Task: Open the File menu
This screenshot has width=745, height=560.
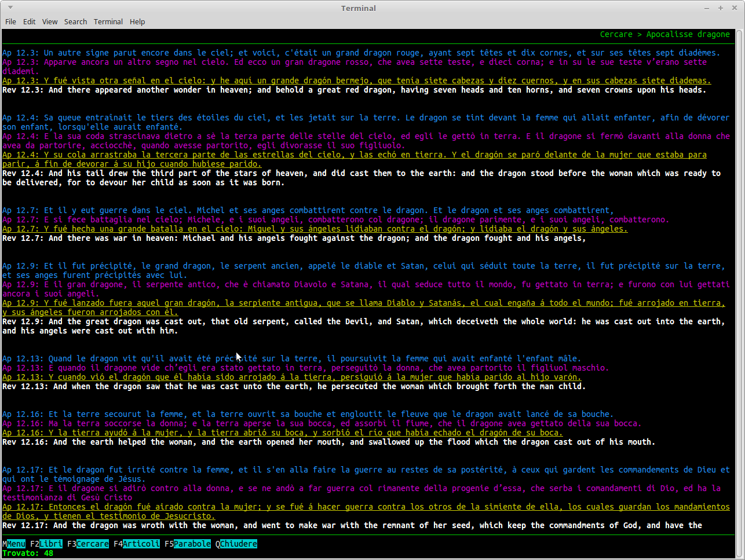Action: (10, 21)
